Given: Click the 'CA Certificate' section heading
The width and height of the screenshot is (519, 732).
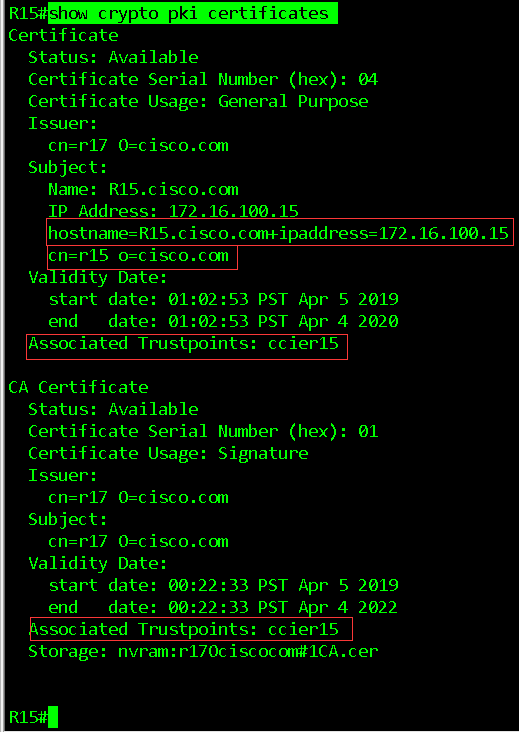Looking at the screenshot, I should (78, 387).
